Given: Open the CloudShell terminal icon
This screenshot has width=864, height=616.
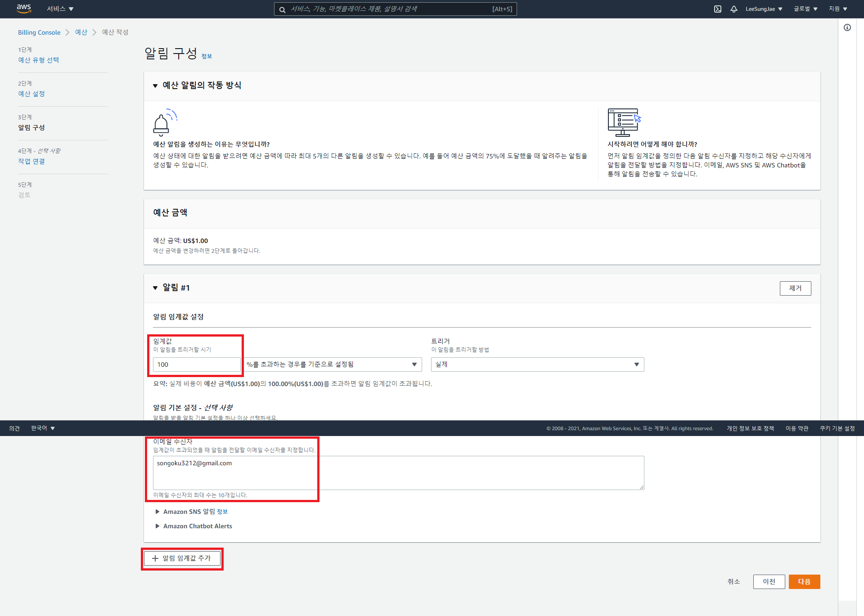Looking at the screenshot, I should click(718, 9).
